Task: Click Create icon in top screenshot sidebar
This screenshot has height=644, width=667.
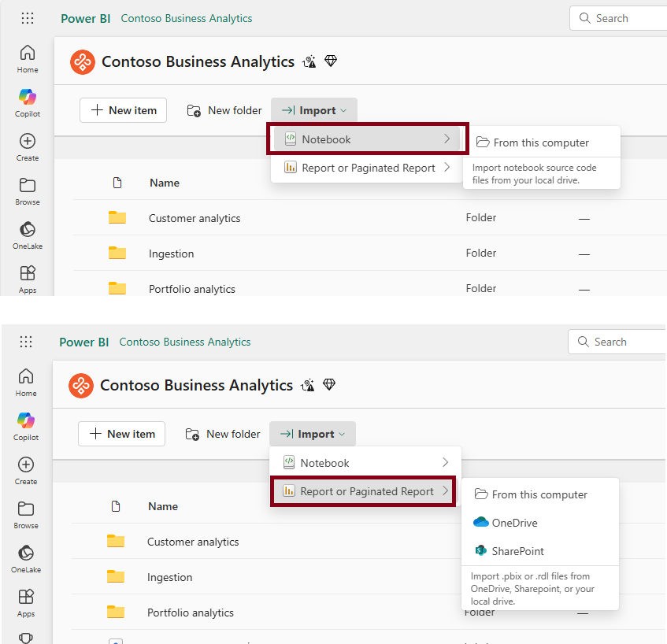Action: (x=28, y=141)
